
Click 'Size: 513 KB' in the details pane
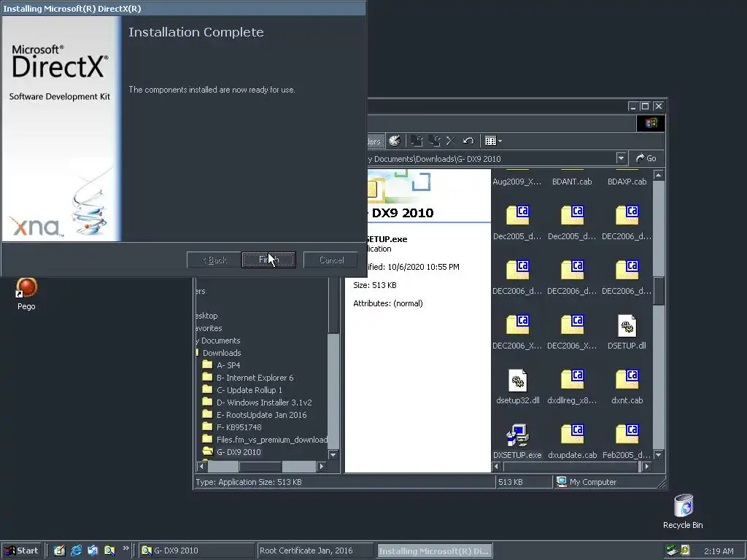pyautogui.click(x=374, y=285)
